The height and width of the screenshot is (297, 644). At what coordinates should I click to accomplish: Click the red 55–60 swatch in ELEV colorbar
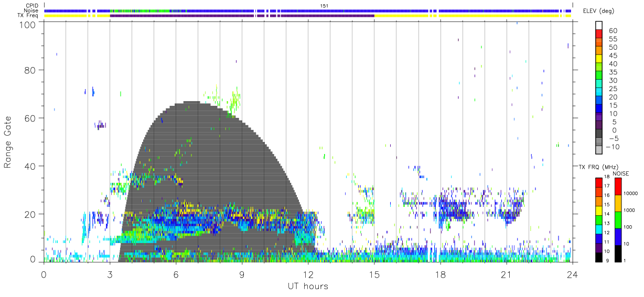tap(599, 35)
